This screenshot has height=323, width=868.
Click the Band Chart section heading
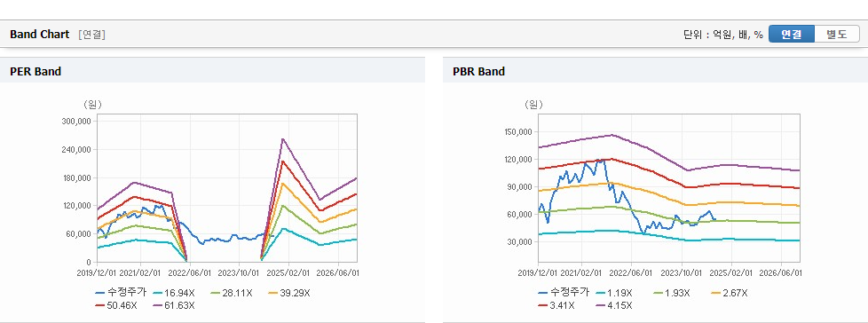(x=40, y=35)
